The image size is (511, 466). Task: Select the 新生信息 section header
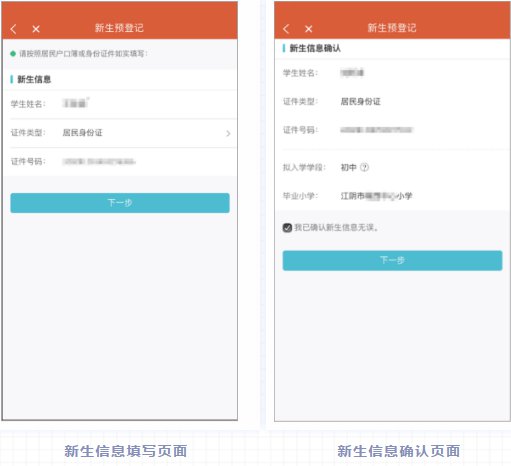click(34, 79)
